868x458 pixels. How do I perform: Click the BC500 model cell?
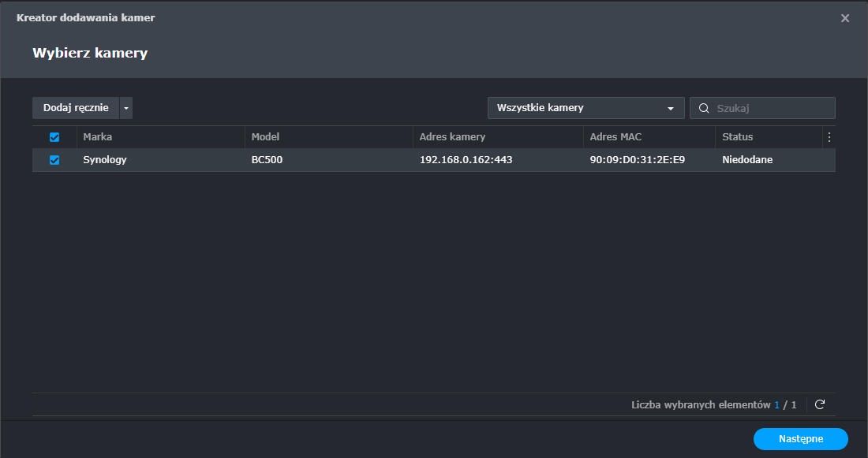point(267,160)
